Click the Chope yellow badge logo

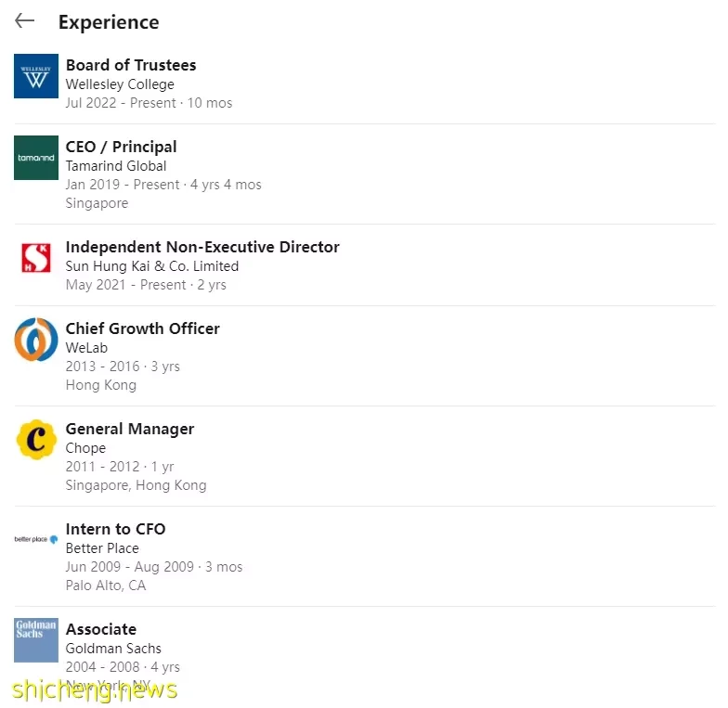[x=36, y=440]
